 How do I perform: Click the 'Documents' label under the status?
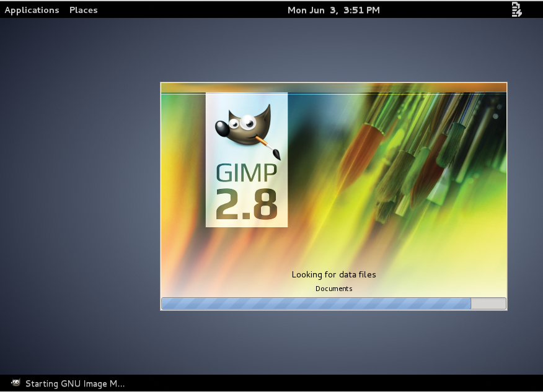(x=333, y=289)
